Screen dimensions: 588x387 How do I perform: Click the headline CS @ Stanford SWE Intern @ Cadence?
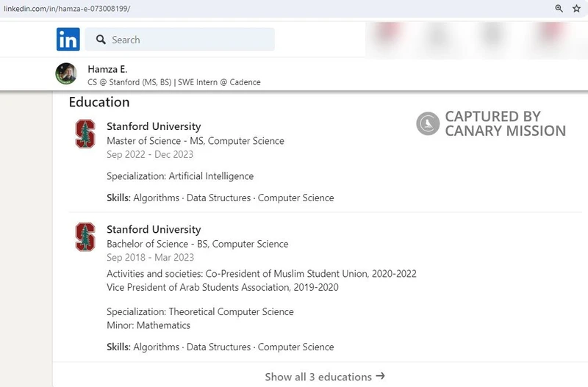[174, 82]
